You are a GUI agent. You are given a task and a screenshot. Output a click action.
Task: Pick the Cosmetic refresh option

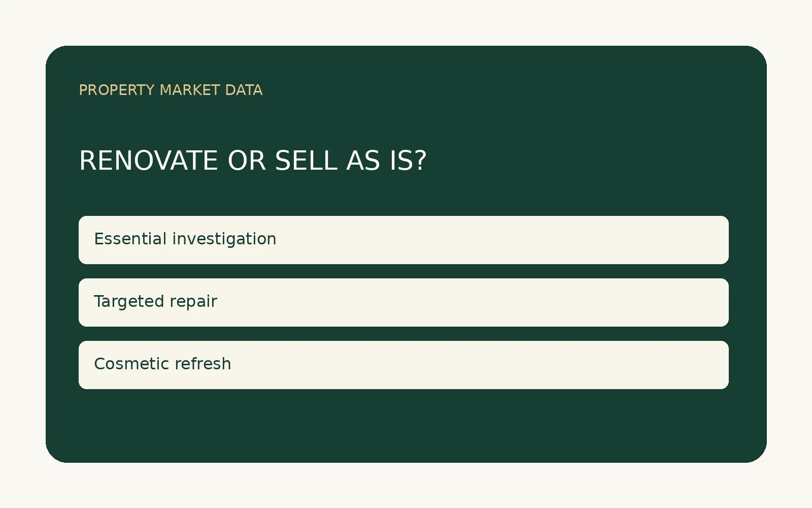tap(403, 365)
